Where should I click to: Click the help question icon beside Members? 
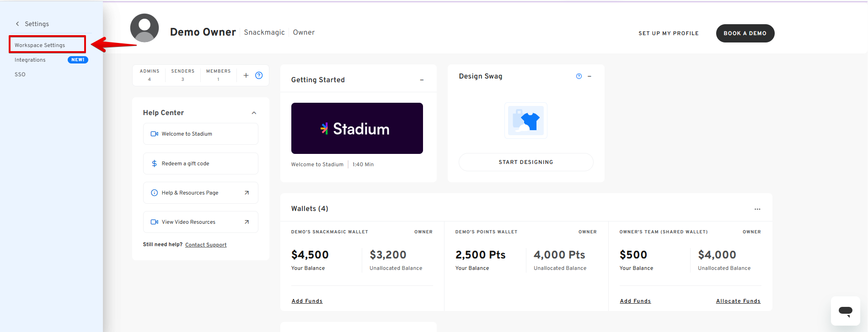[259, 75]
